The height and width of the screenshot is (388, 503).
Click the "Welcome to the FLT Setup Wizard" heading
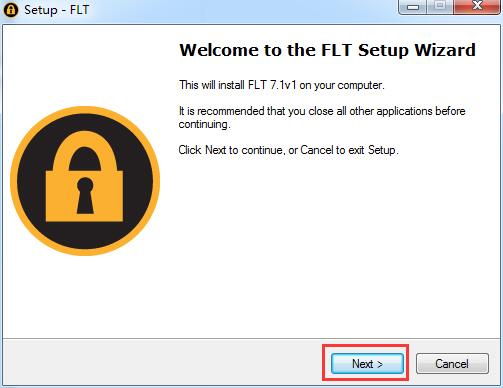tap(327, 50)
